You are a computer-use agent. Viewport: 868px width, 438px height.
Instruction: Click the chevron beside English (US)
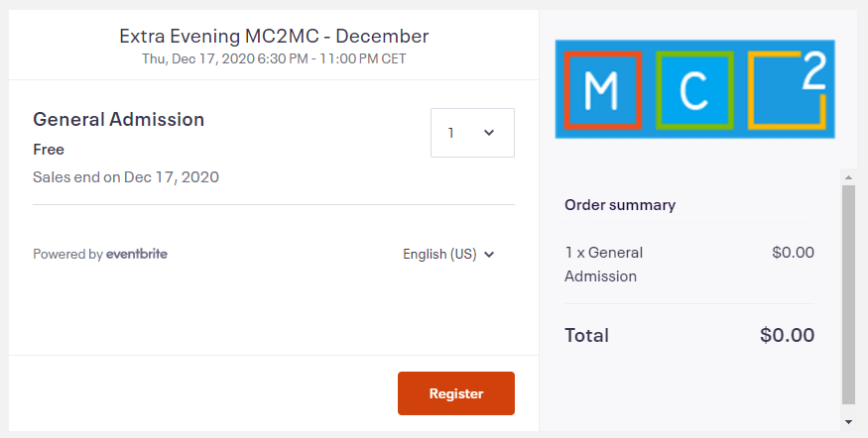pyautogui.click(x=489, y=255)
